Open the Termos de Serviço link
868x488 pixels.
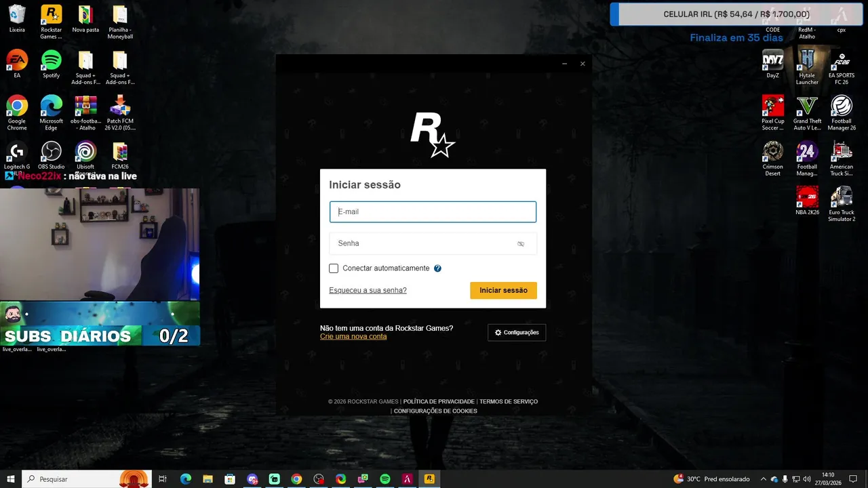pyautogui.click(x=509, y=402)
